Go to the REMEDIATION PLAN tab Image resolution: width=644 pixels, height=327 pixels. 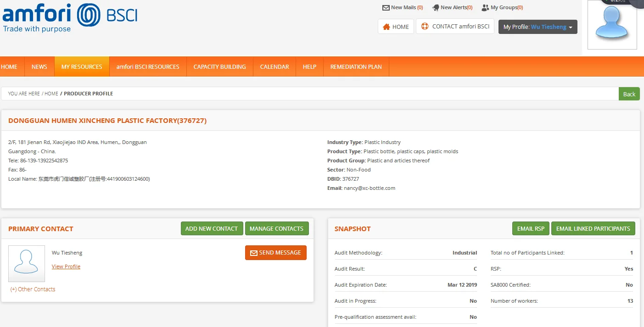pos(356,67)
